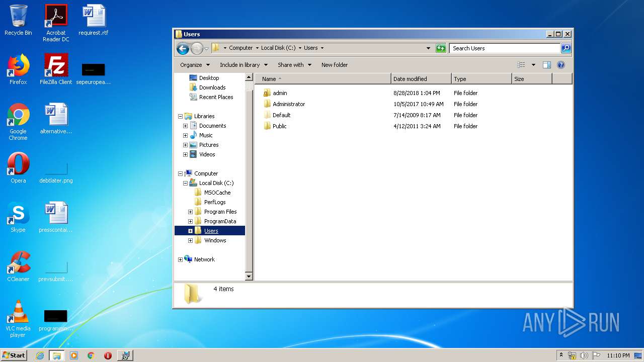Image resolution: width=644 pixels, height=362 pixels.
Task: Change view with the view icon
Action: (x=521, y=65)
